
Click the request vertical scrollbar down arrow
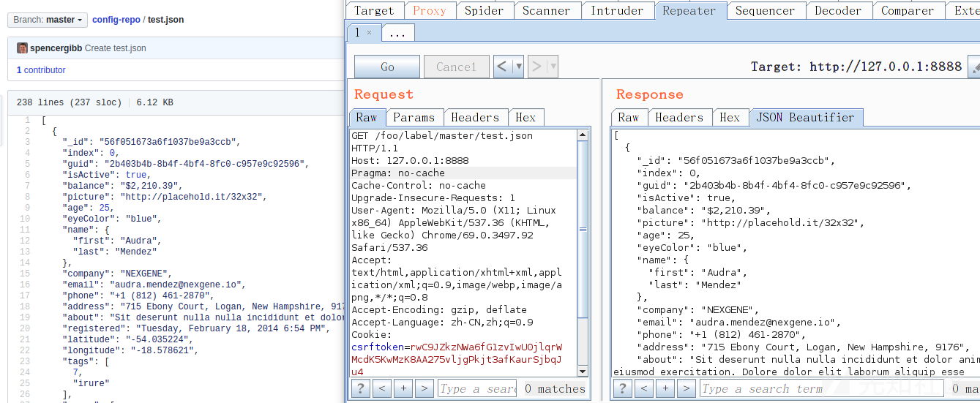pos(583,371)
